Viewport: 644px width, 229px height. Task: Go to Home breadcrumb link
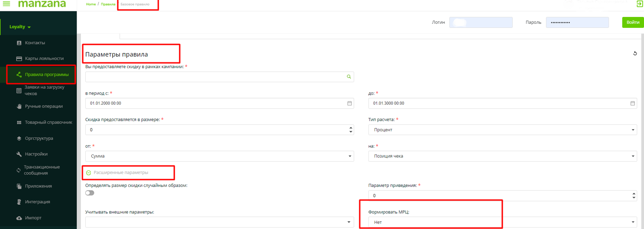coord(91,4)
